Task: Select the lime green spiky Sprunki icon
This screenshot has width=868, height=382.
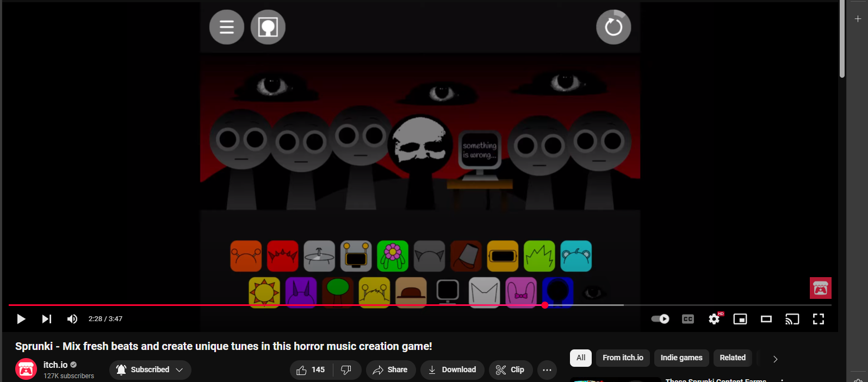Action: click(x=540, y=256)
